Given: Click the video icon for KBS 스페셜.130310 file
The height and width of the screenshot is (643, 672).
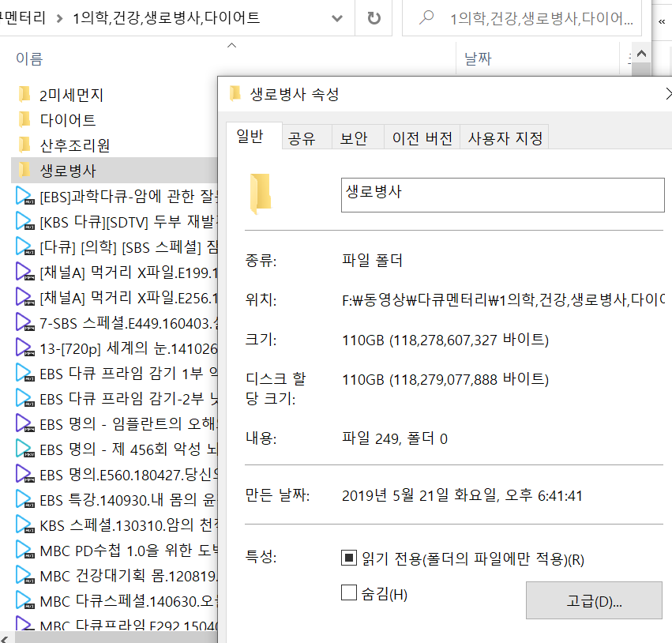Looking at the screenshot, I should tap(24, 525).
